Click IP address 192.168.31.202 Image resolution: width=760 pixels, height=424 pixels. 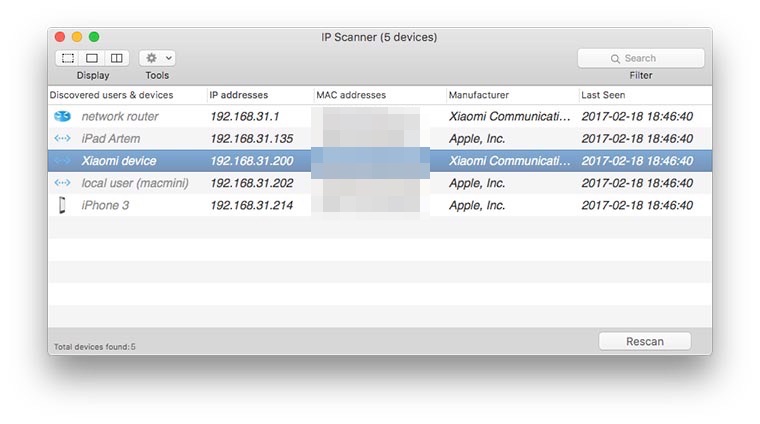click(252, 183)
